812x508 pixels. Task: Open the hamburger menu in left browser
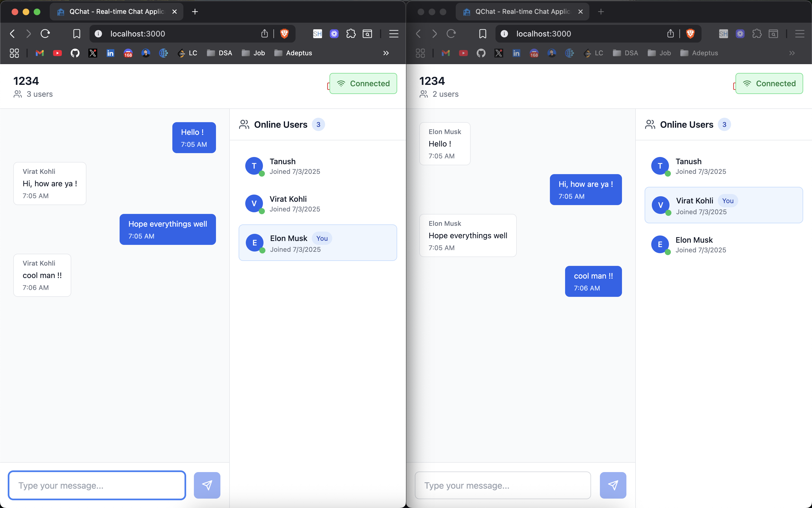pyautogui.click(x=393, y=34)
